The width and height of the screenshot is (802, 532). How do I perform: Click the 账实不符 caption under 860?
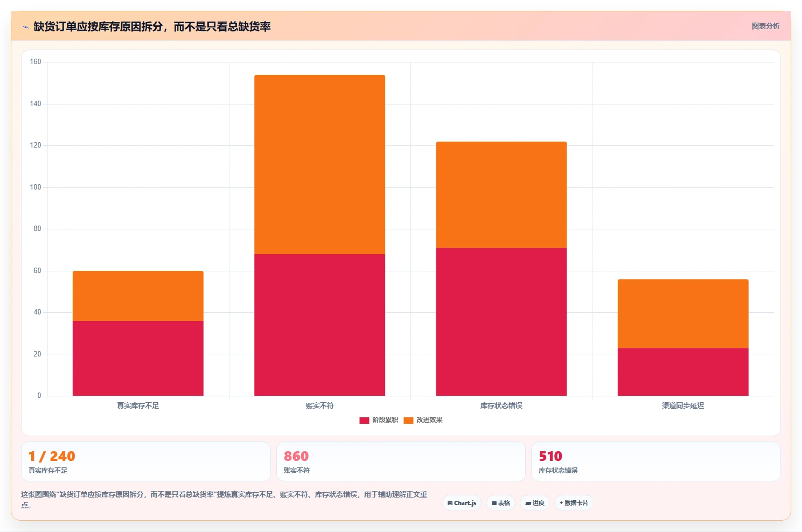[297, 471]
